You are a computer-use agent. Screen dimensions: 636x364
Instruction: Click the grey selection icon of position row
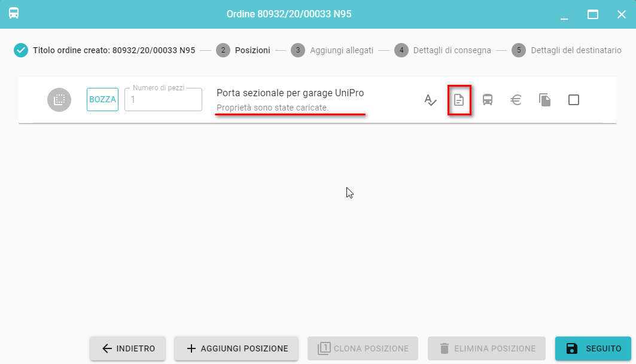click(59, 100)
